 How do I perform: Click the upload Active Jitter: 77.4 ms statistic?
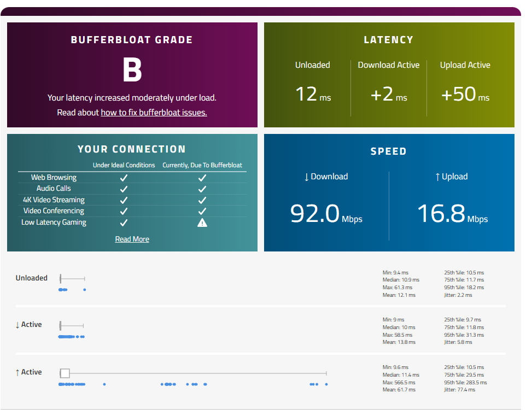pyautogui.click(x=459, y=390)
